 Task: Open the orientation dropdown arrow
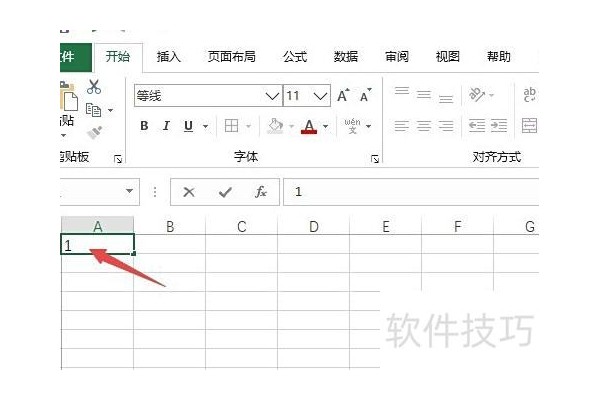coord(492,95)
